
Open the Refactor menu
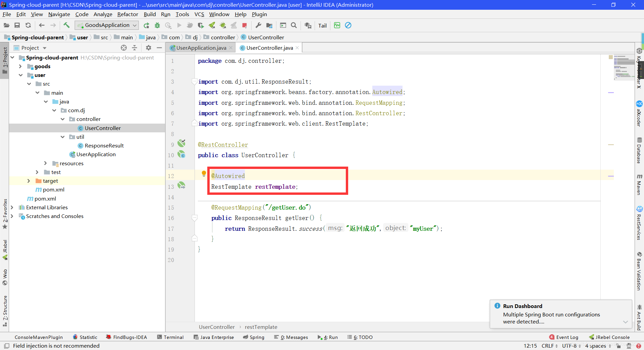coord(127,14)
